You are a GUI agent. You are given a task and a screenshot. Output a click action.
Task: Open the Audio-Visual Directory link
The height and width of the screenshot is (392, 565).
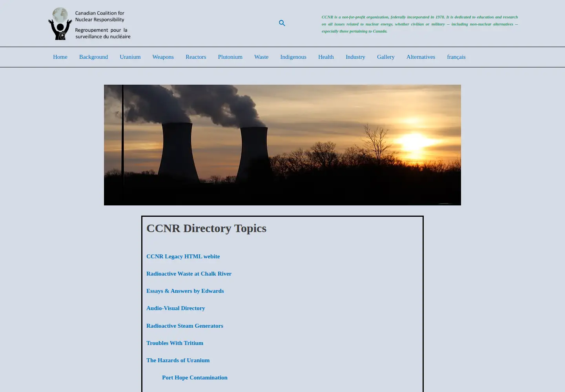tap(175, 308)
